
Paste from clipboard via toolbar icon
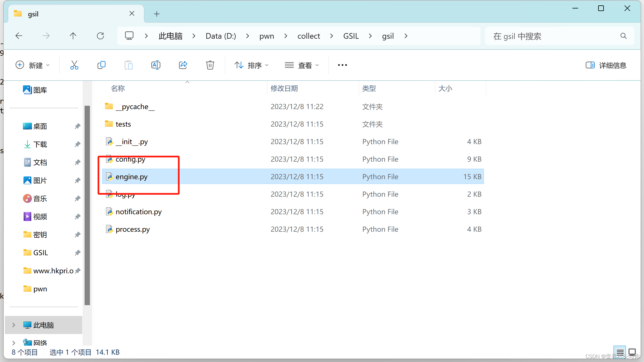tap(129, 65)
